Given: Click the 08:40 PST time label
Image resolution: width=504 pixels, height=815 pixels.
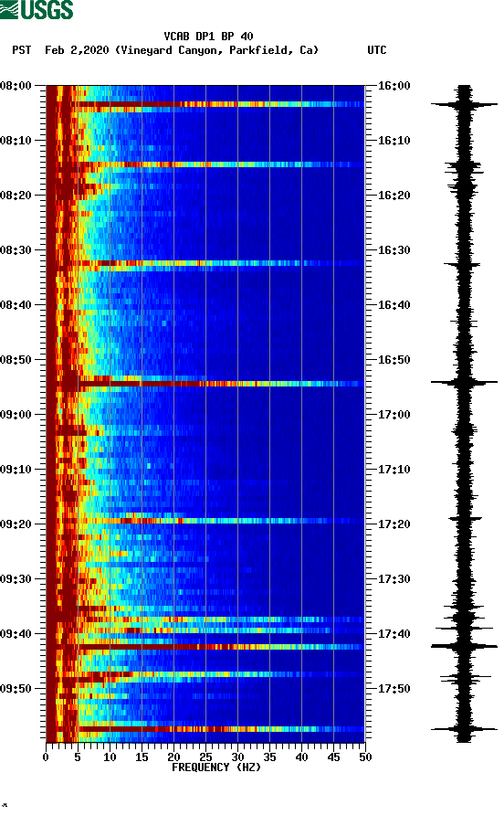Looking at the screenshot, I should pos(16,305).
